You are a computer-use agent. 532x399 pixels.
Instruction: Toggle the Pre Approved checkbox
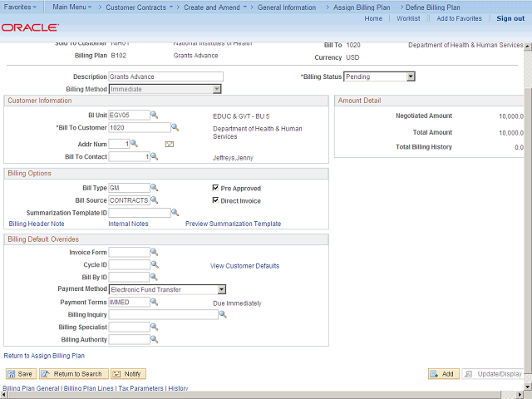tap(215, 188)
